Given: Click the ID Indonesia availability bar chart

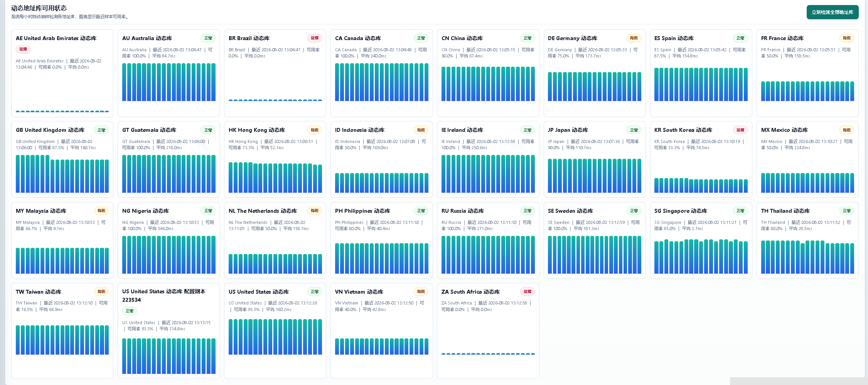Looking at the screenshot, I should pyautogui.click(x=382, y=183).
